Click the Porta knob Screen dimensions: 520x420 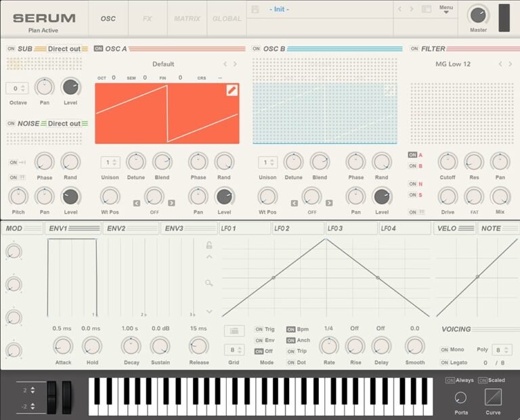point(460,398)
